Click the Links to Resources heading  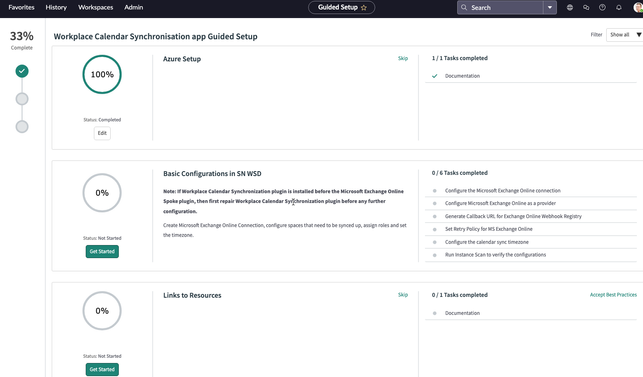(x=192, y=295)
